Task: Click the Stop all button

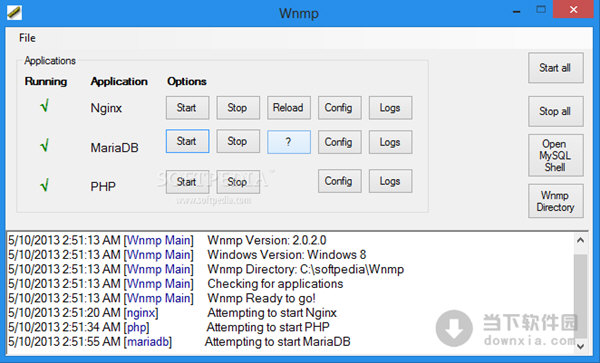Action: pyautogui.click(x=556, y=111)
